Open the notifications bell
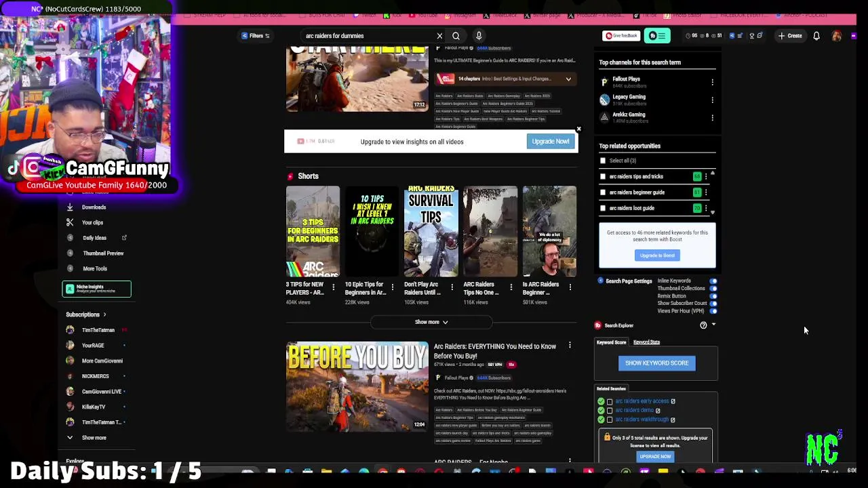Screen dimensions: 868x488 tap(816, 36)
